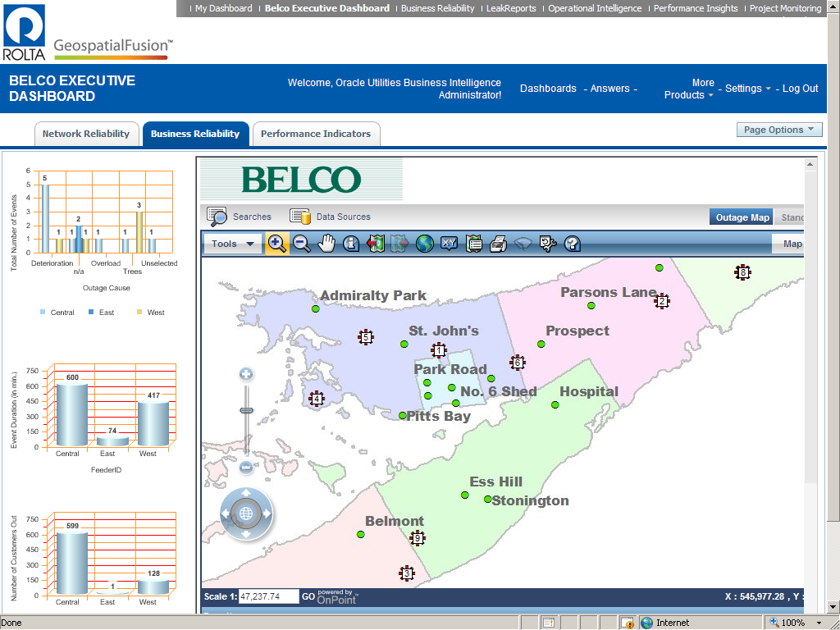
Task: Click the zoom slider minus button
Action: point(246,467)
